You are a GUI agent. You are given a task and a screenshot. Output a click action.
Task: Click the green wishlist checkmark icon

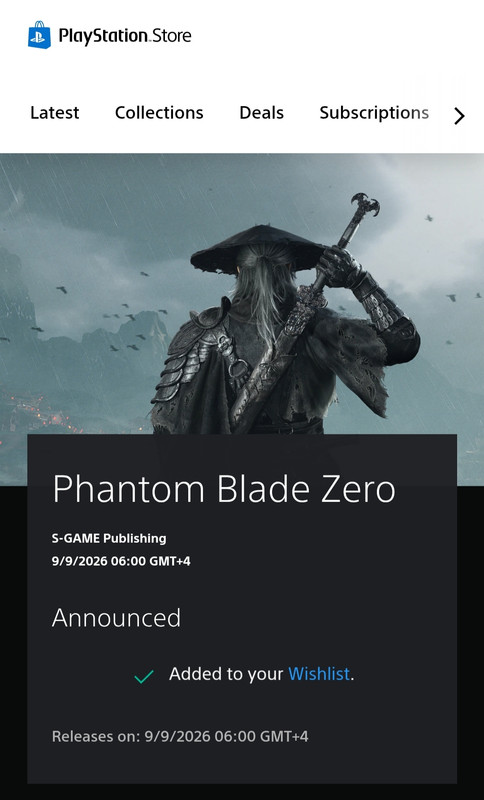point(144,677)
